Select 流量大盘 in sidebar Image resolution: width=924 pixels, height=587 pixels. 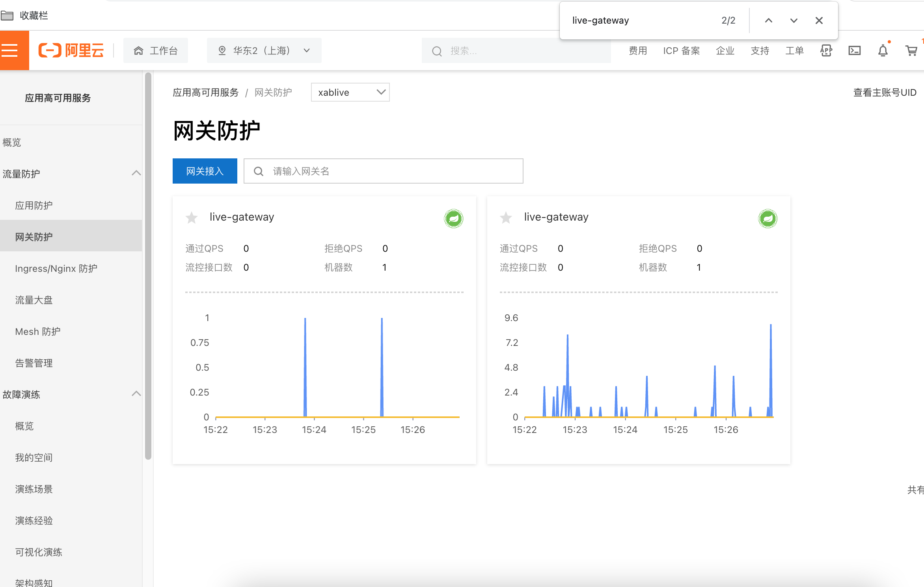click(x=34, y=300)
